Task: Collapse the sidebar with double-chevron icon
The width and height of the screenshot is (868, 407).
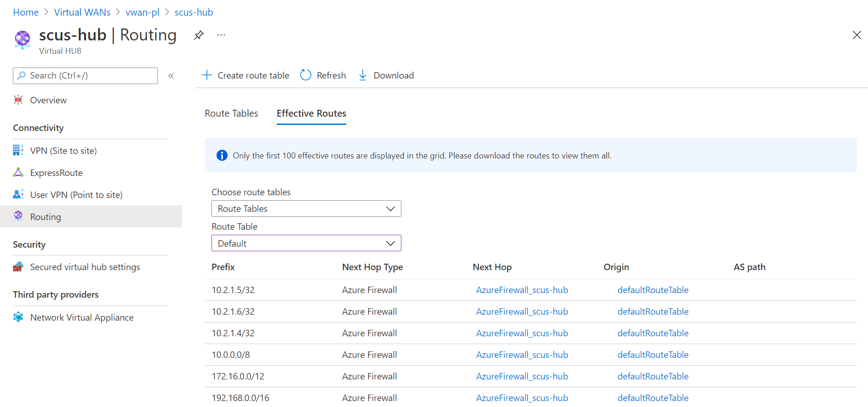Action: [x=171, y=76]
